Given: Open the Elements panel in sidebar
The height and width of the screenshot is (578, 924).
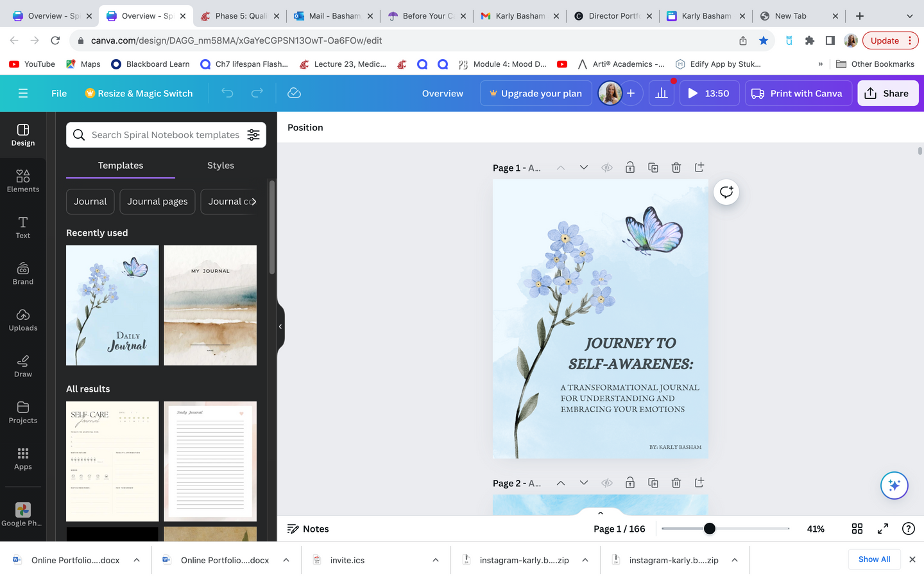Looking at the screenshot, I should (x=23, y=180).
